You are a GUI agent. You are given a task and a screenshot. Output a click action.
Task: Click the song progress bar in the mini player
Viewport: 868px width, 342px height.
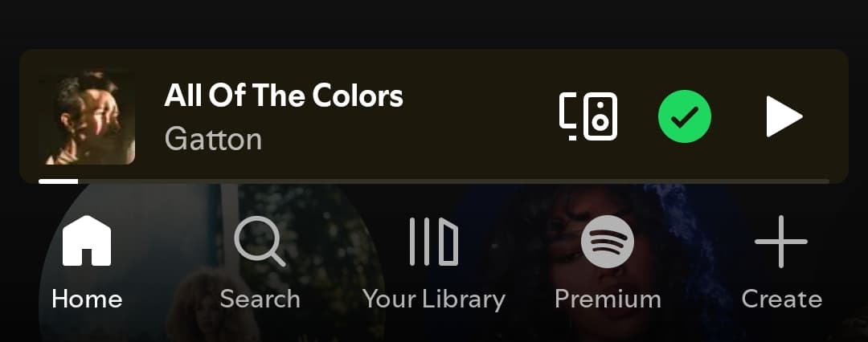click(434, 181)
